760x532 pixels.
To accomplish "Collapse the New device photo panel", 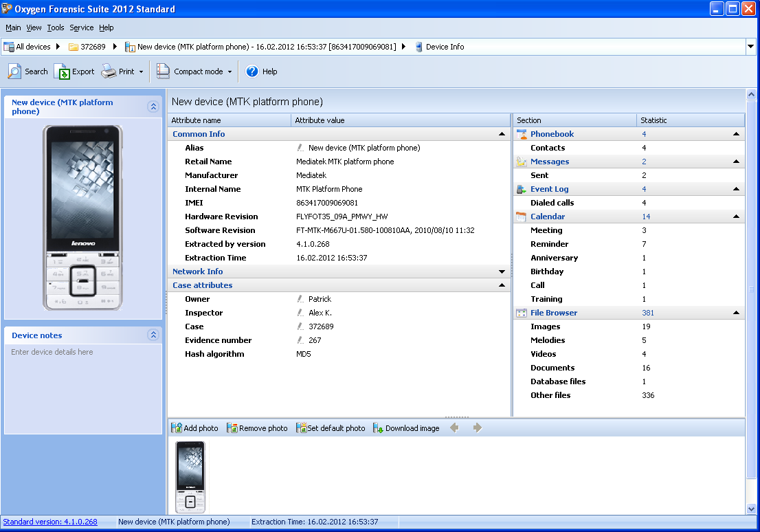I will [x=153, y=107].
